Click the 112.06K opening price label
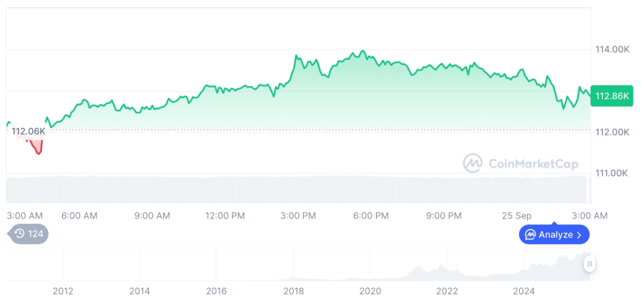Image resolution: width=644 pixels, height=300 pixels. pyautogui.click(x=28, y=132)
